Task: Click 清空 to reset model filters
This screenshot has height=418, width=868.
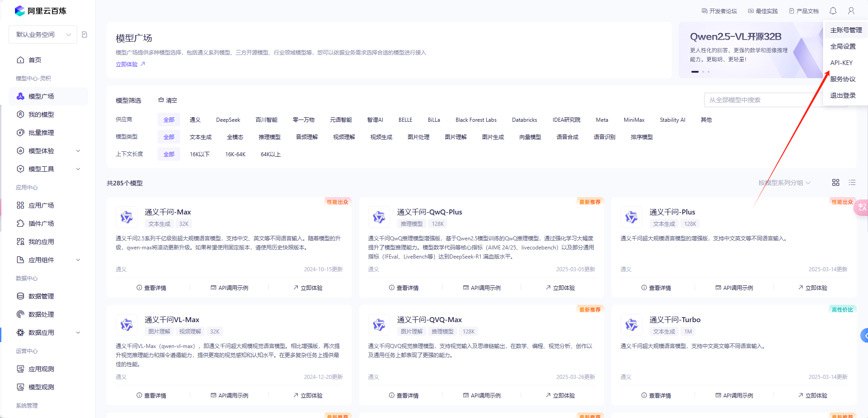Action: (168, 100)
